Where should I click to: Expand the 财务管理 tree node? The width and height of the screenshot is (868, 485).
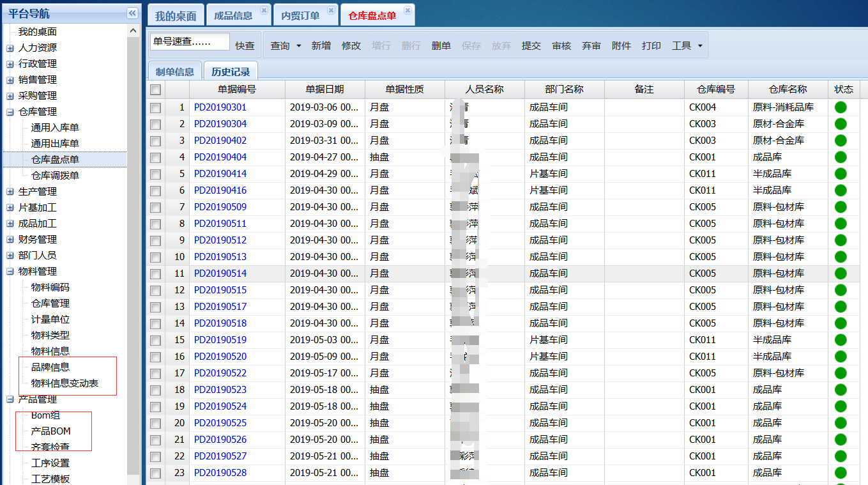pos(10,240)
